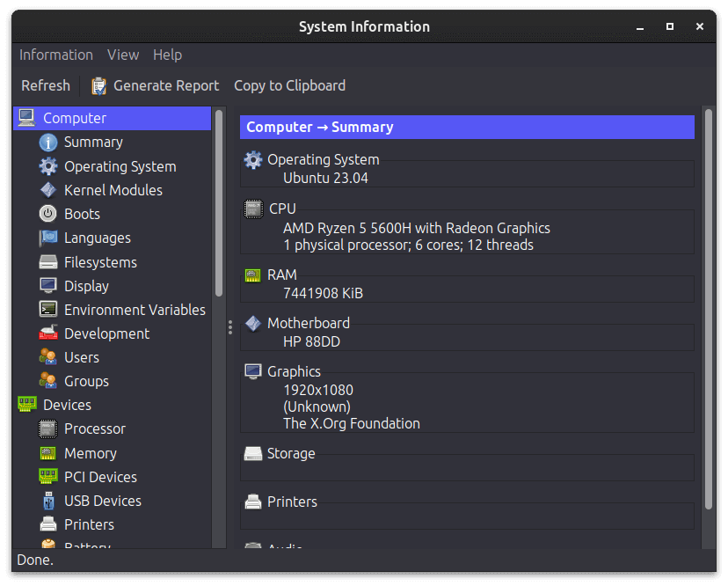Click the Summary info icon in sidebar
The image size is (728, 586).
coord(48,143)
